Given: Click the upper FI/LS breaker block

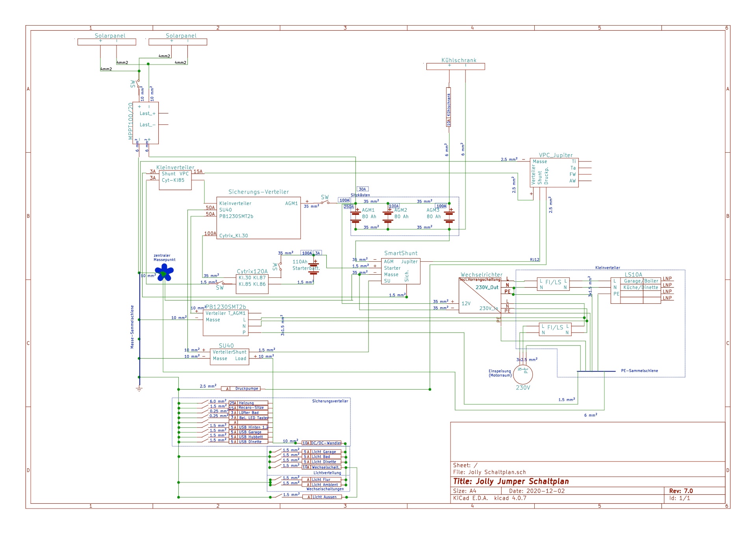Looking at the screenshot, I should pos(553,284).
